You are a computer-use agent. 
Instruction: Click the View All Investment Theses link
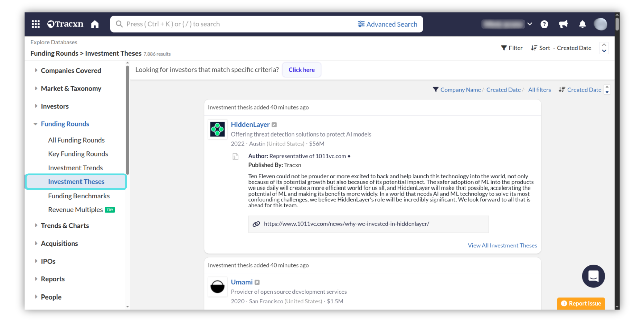point(502,245)
